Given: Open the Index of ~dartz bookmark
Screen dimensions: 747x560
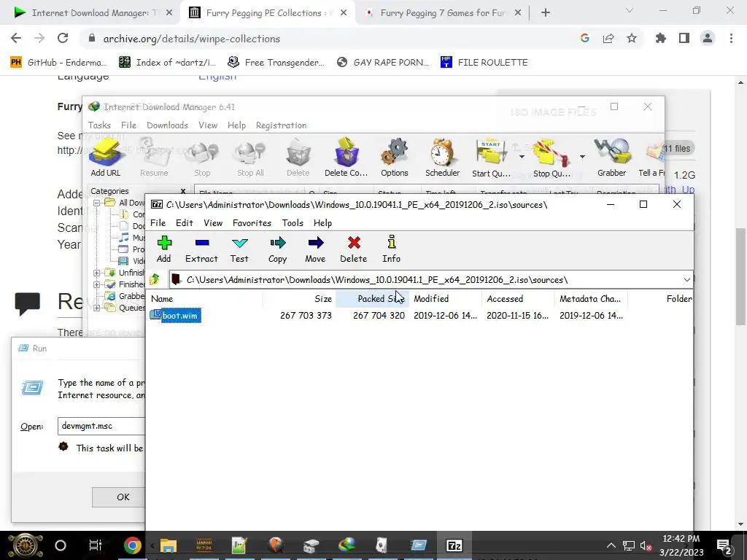Looking at the screenshot, I should (167, 63).
